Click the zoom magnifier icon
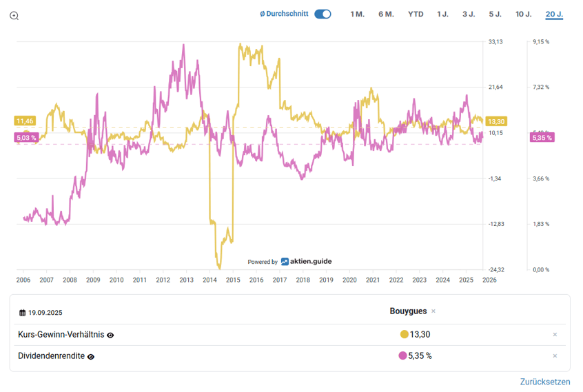The image size is (583, 392). tap(14, 15)
